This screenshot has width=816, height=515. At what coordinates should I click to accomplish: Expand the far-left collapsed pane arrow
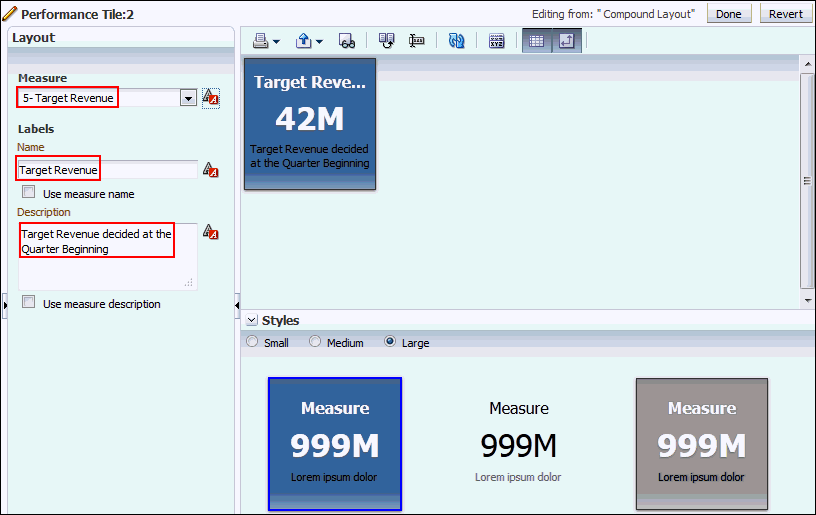click(x=5, y=305)
